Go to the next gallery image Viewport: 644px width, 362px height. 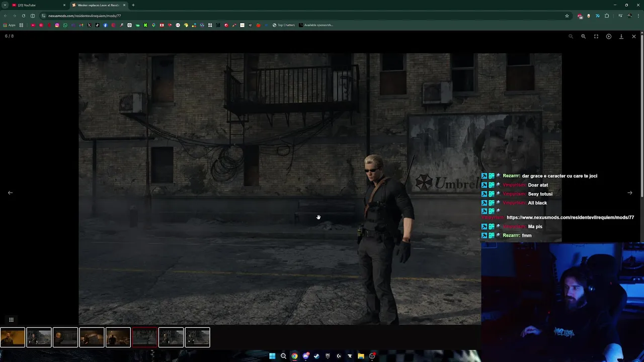[629, 193]
